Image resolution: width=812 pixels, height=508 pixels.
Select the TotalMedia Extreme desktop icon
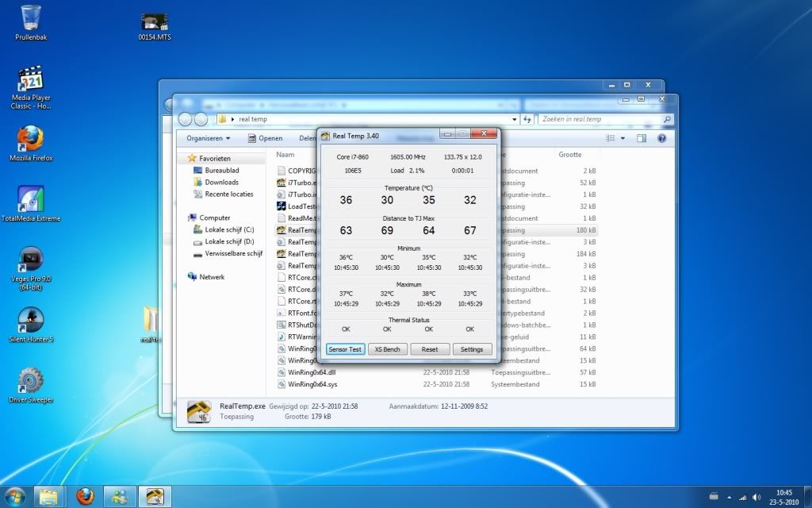[31, 200]
